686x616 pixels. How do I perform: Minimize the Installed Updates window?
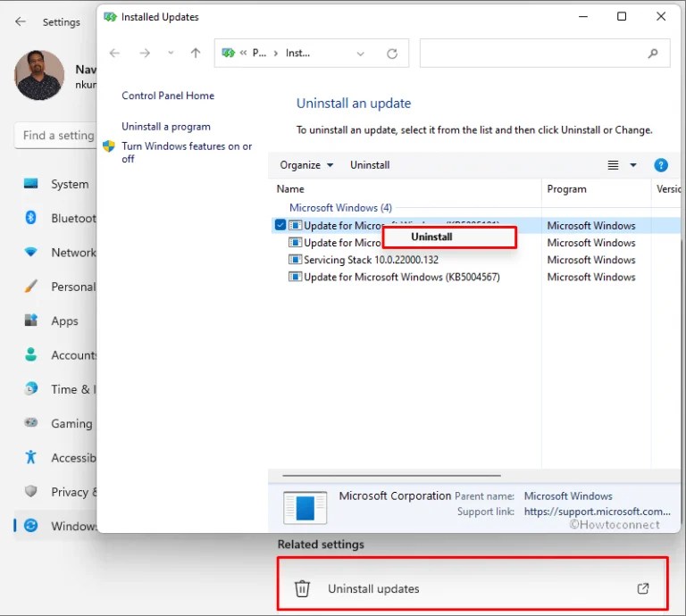tap(582, 17)
